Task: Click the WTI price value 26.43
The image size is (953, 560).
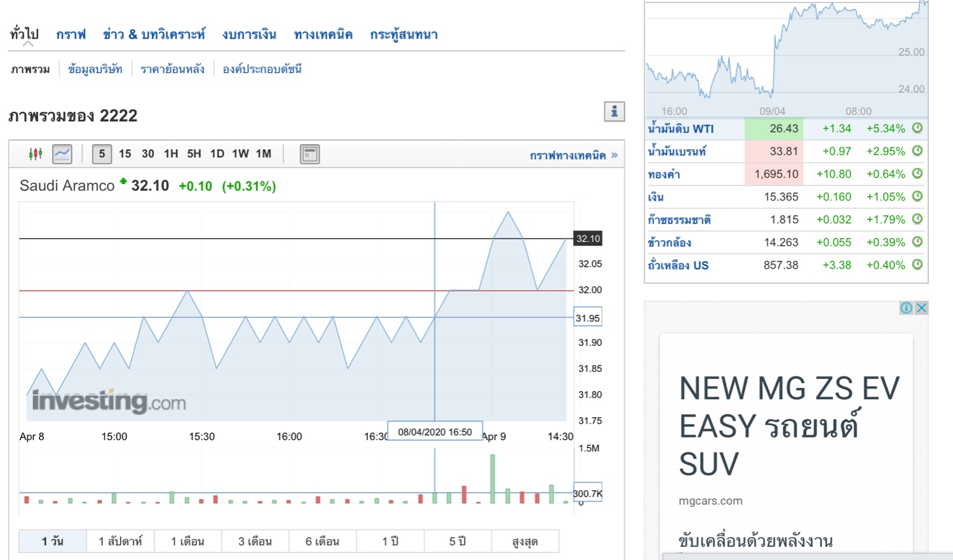Action: coord(784,128)
